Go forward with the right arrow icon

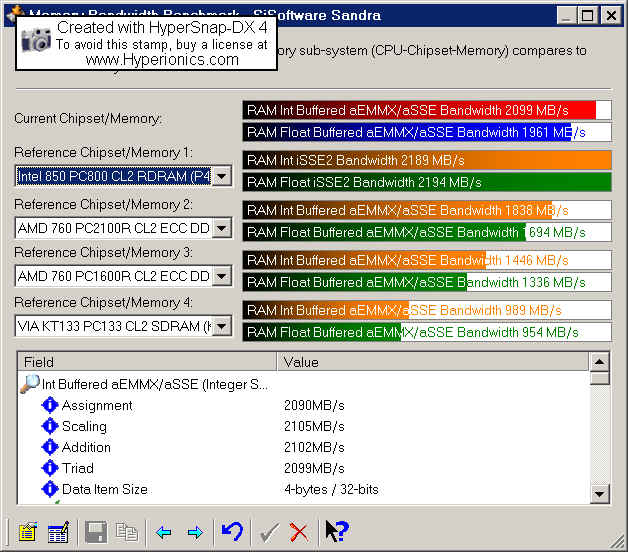[x=195, y=532]
